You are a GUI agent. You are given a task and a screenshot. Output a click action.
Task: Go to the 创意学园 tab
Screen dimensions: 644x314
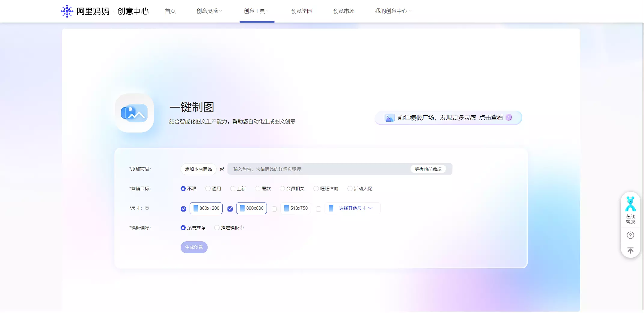tap(301, 11)
